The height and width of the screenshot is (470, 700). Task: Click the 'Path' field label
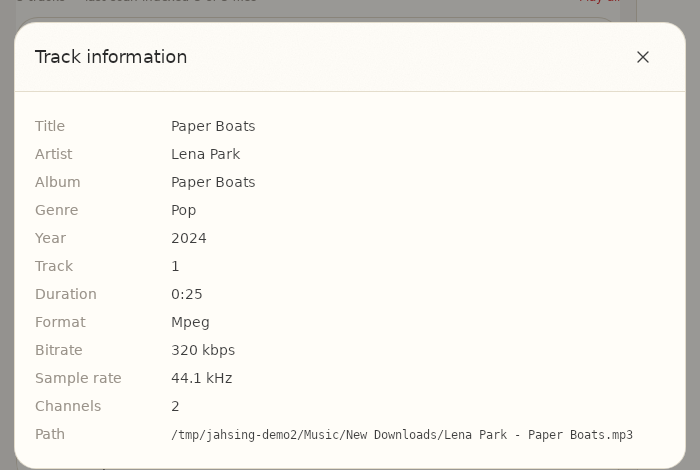point(50,434)
